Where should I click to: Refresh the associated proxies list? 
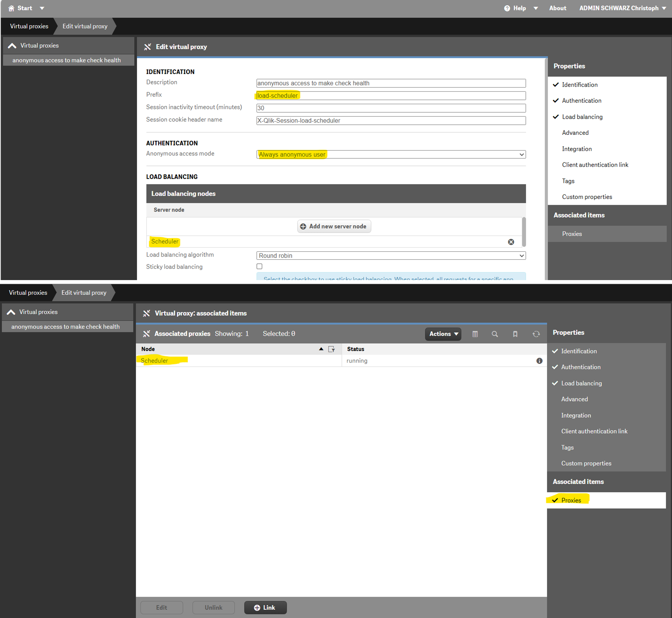click(x=536, y=334)
